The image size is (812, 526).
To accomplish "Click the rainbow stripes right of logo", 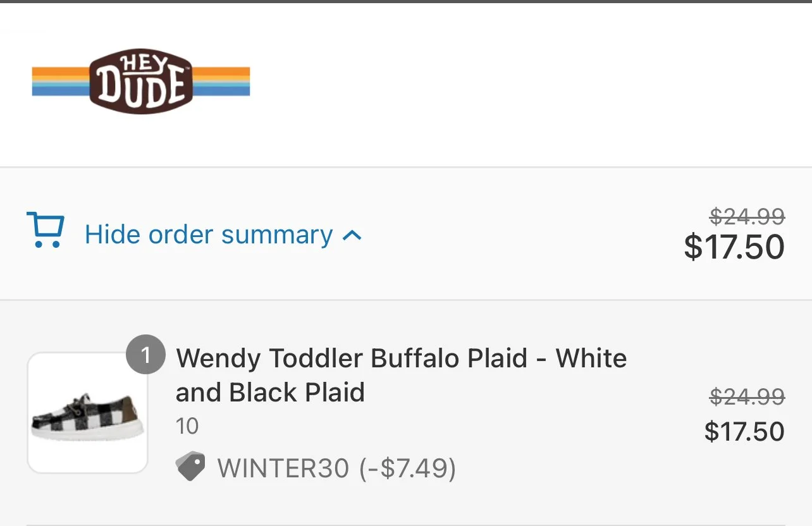I will click(221, 82).
